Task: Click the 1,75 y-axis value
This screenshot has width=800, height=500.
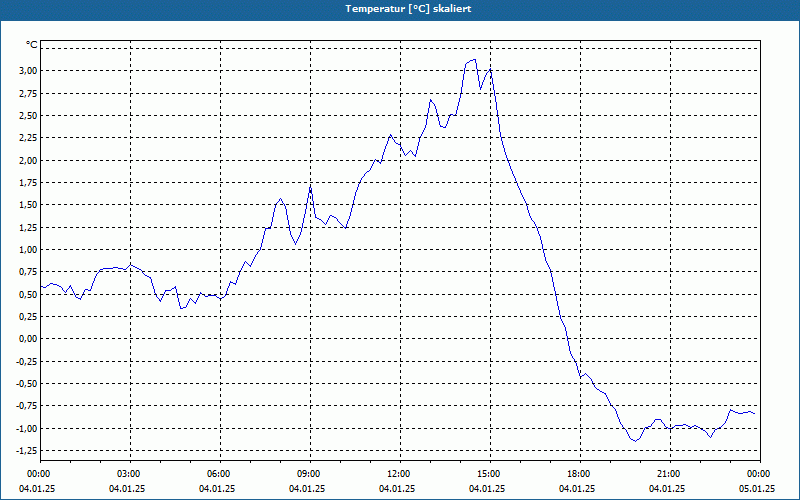Action: tap(29, 183)
